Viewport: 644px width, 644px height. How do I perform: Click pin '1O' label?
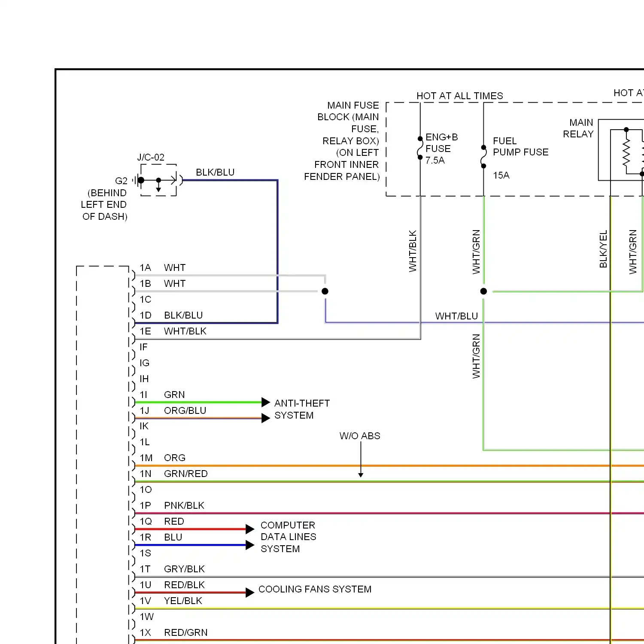[146, 490]
